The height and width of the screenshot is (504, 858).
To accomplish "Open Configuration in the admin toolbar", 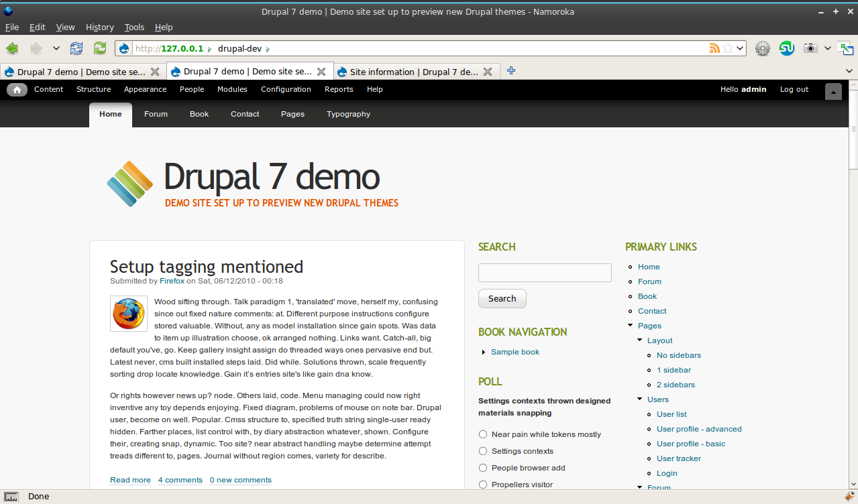I will pos(286,89).
